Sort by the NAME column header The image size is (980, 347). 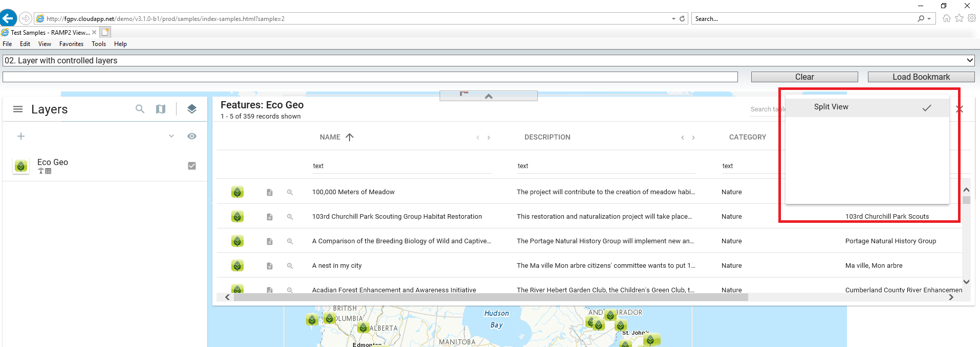pyautogui.click(x=330, y=137)
